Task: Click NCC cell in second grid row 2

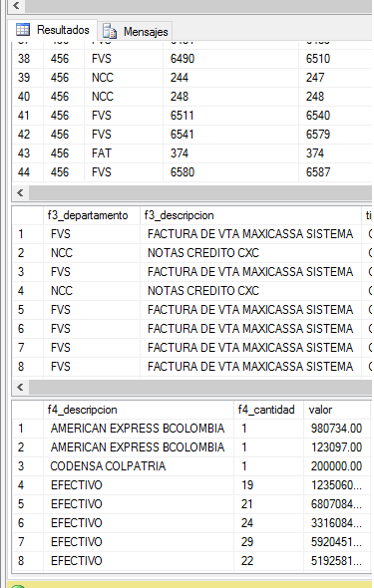Action: tap(92, 253)
